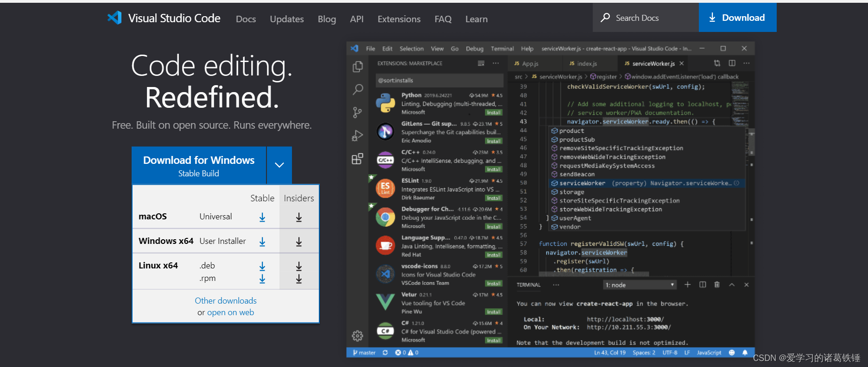Open the Docs page
This screenshot has height=367, width=868.
tap(246, 19)
